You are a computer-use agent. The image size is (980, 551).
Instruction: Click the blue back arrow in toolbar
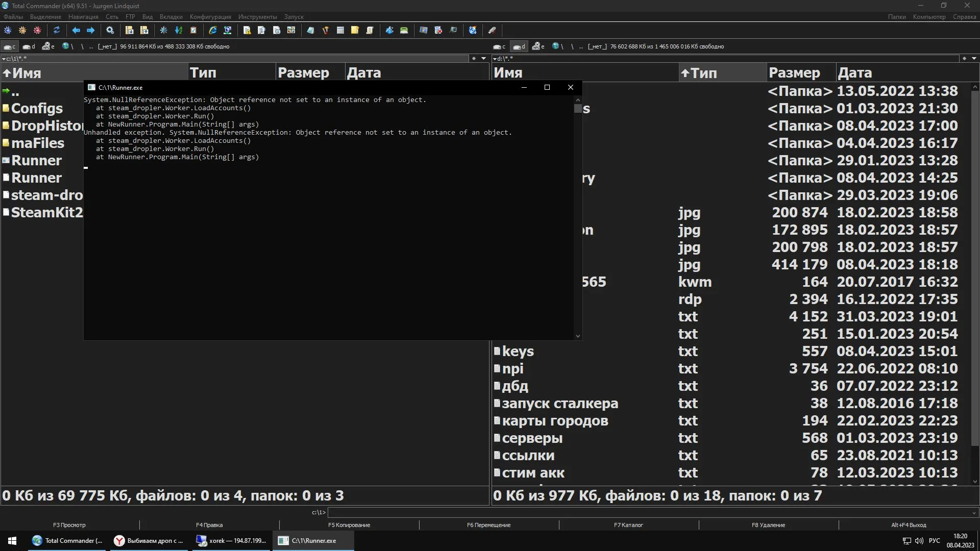(x=76, y=30)
